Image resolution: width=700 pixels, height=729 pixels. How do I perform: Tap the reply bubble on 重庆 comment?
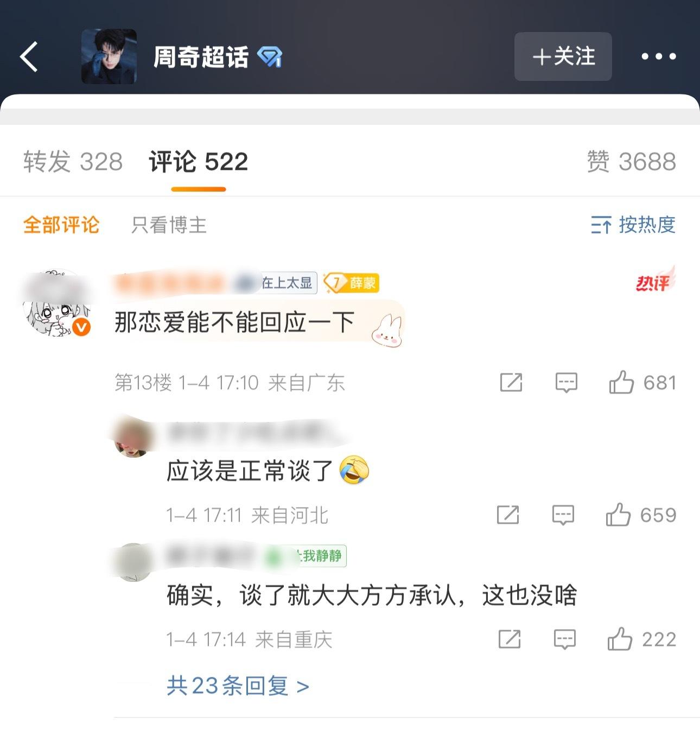coord(564,639)
